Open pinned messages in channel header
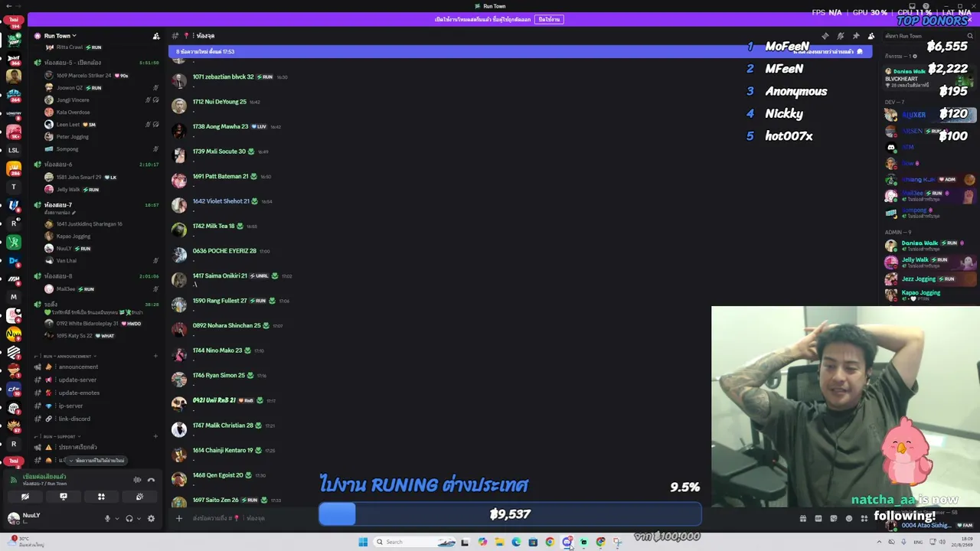Image resolution: width=980 pixels, height=551 pixels. (x=856, y=36)
